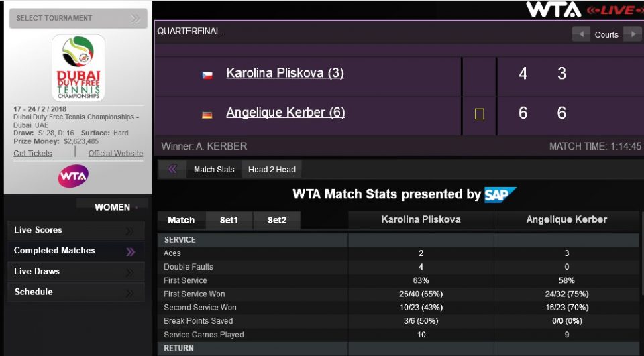Viewport: 644px width, 356px height.
Task: Click the WTA Live logo in header
Action: click(580, 10)
